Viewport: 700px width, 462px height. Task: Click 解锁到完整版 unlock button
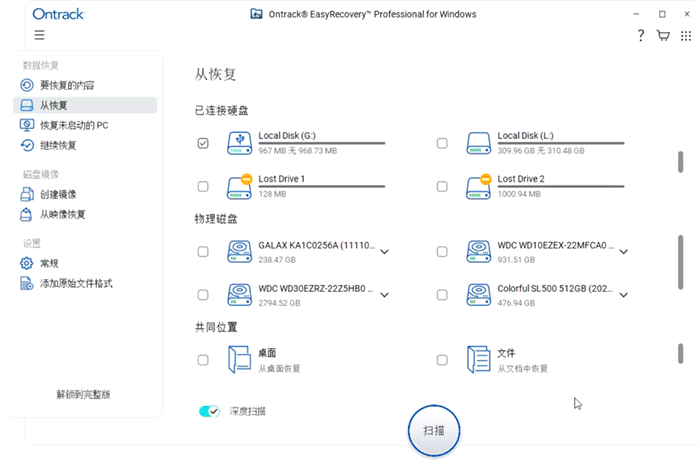tap(83, 394)
